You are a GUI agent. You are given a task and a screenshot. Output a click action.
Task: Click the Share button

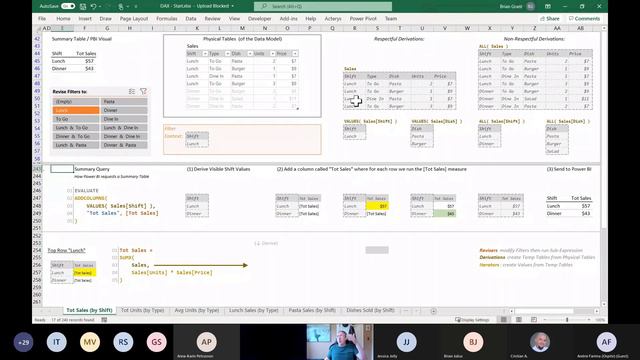[550, 18]
